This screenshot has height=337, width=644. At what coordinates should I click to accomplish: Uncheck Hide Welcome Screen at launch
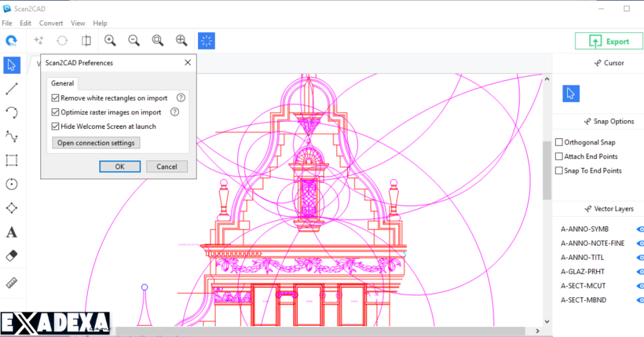point(55,126)
